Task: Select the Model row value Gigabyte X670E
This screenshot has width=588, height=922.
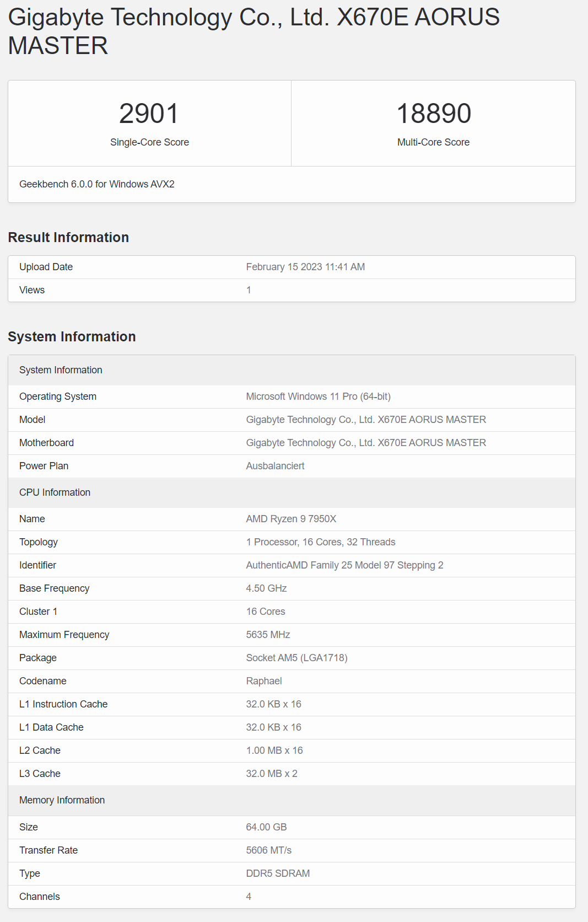Action: [366, 420]
